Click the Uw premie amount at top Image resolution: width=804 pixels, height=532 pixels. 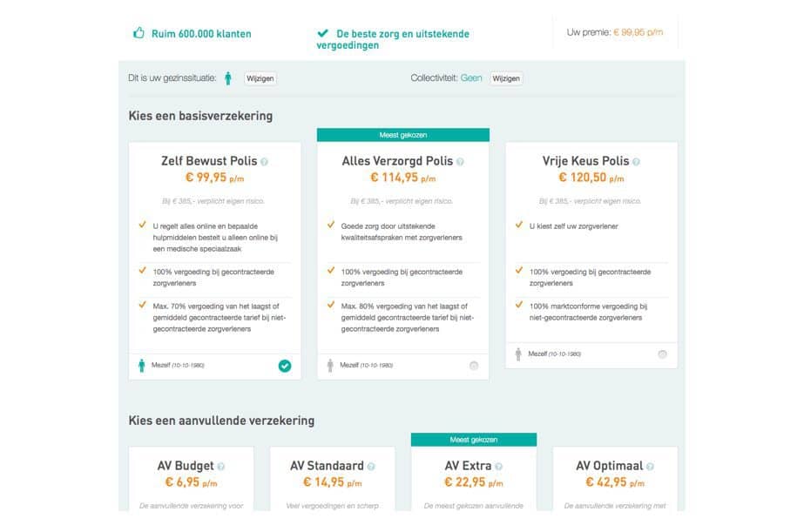638,33
